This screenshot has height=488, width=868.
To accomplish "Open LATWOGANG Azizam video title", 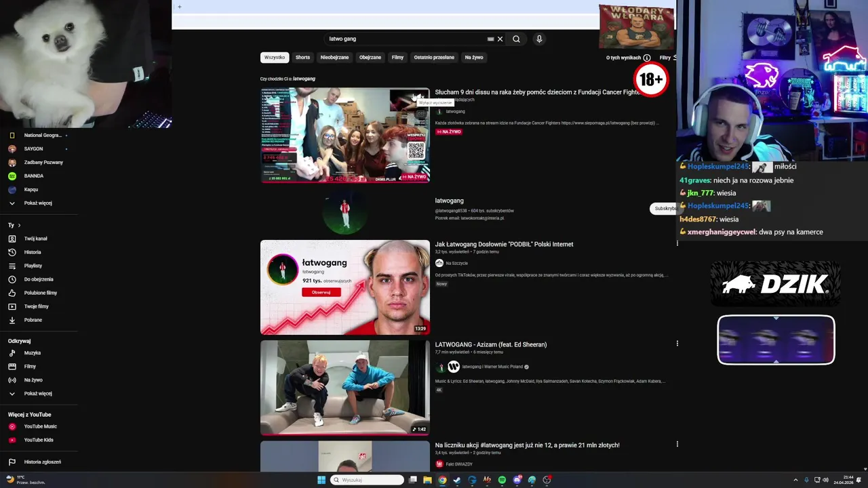I will click(x=490, y=344).
